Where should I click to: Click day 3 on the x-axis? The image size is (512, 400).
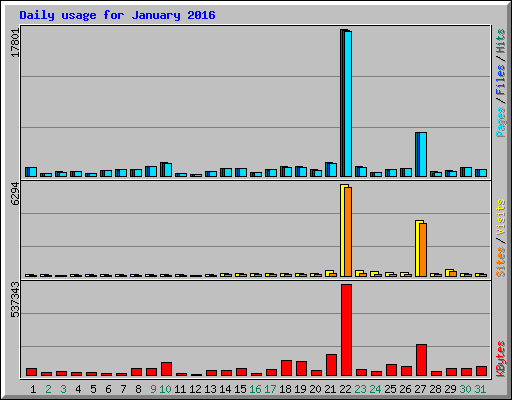tap(63, 389)
